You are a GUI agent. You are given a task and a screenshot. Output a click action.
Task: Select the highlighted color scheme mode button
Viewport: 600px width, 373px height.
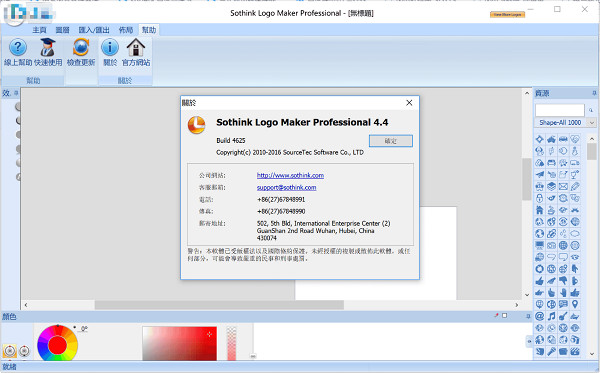coord(10,350)
